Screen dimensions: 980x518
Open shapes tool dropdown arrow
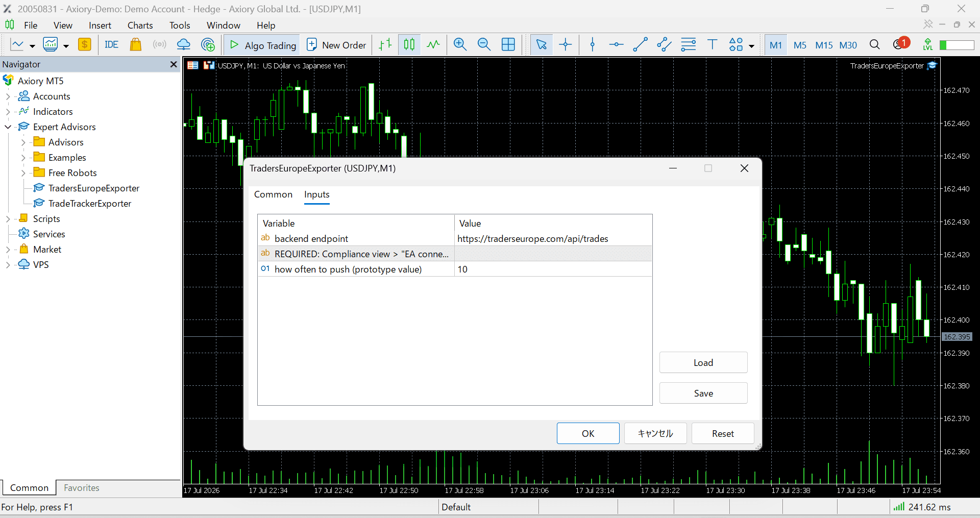(751, 46)
